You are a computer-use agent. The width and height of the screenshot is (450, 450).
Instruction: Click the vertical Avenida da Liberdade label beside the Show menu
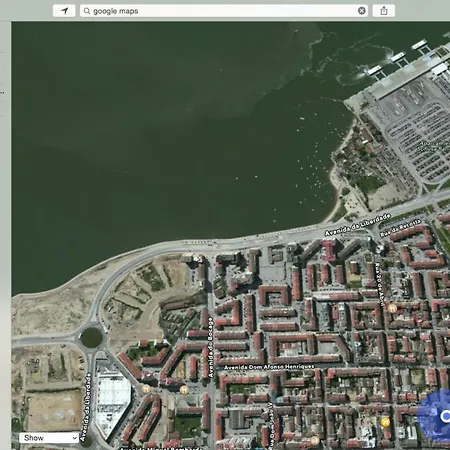click(x=87, y=409)
